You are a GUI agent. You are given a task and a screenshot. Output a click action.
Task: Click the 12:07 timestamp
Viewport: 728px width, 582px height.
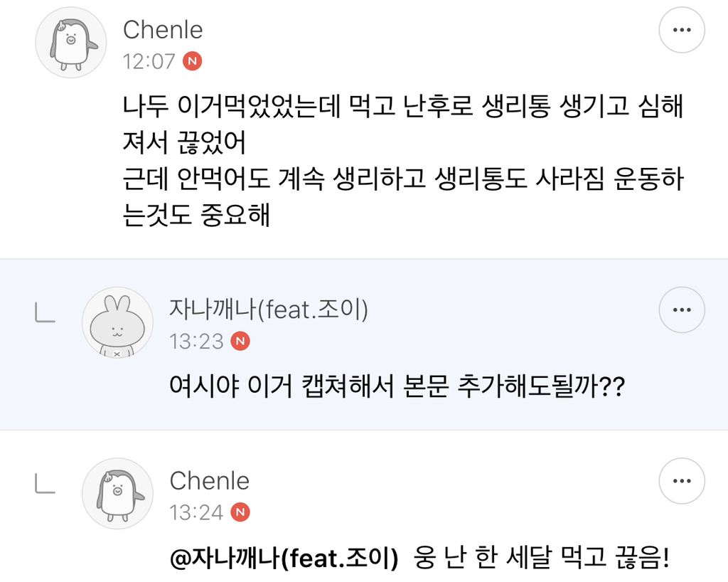coord(149,61)
